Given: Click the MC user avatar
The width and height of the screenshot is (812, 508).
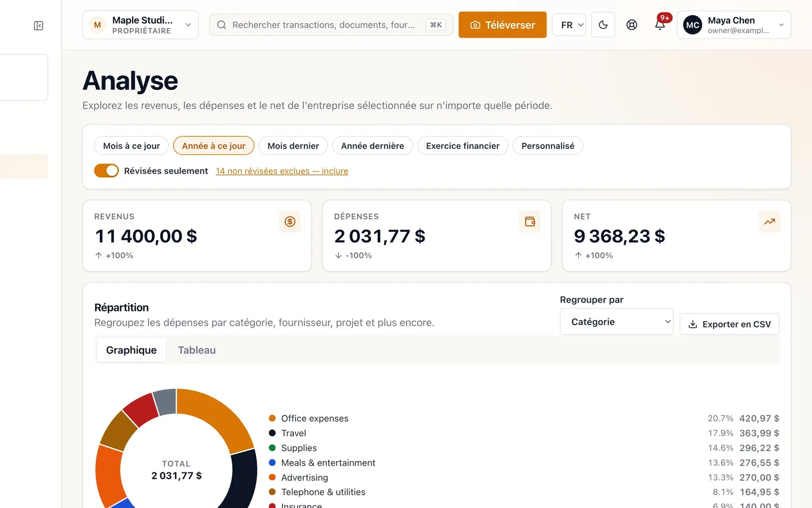Looking at the screenshot, I should point(692,25).
